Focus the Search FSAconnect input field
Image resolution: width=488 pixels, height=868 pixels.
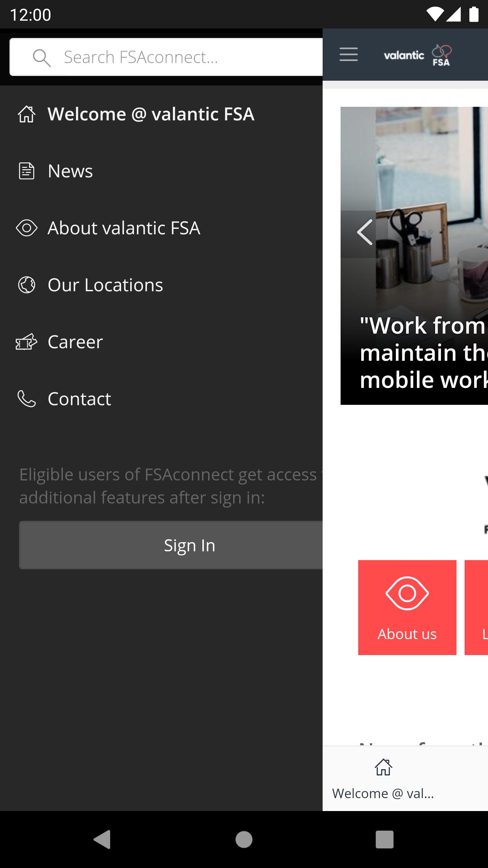tap(166, 57)
